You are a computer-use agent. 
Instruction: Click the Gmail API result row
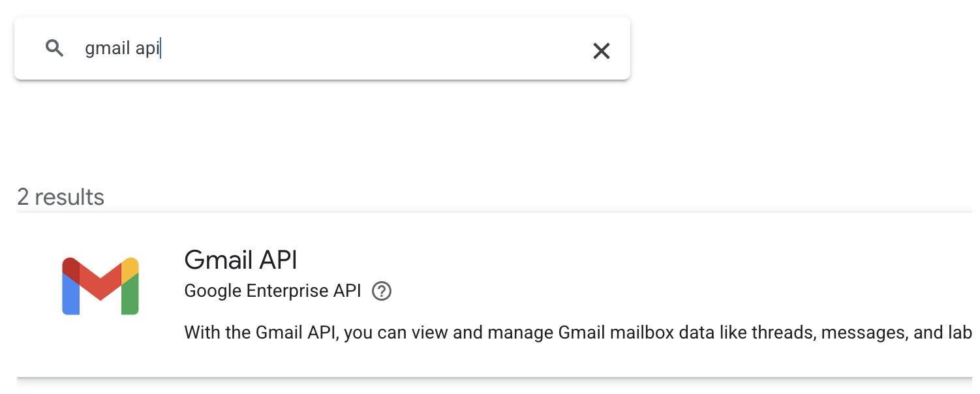point(391,294)
